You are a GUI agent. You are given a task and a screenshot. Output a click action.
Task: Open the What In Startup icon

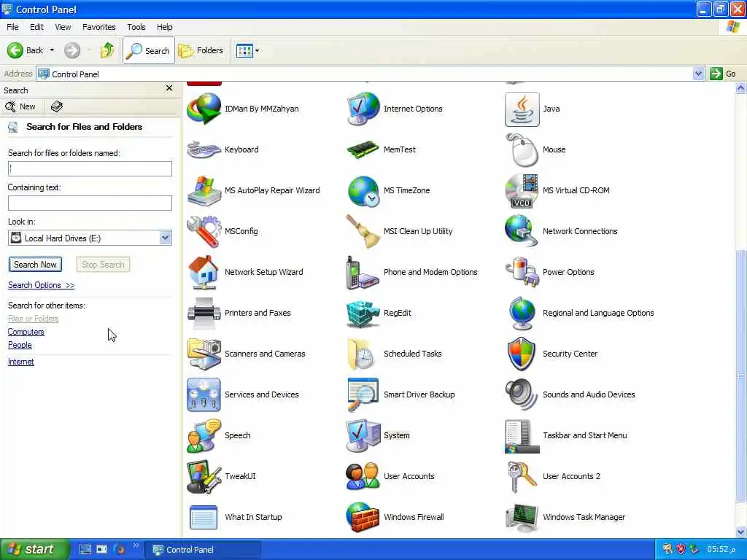(204, 517)
